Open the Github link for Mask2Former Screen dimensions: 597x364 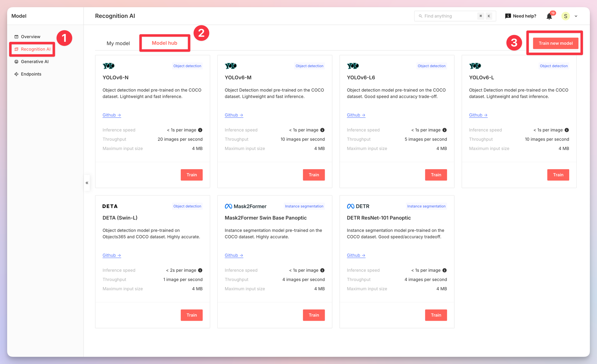click(234, 255)
